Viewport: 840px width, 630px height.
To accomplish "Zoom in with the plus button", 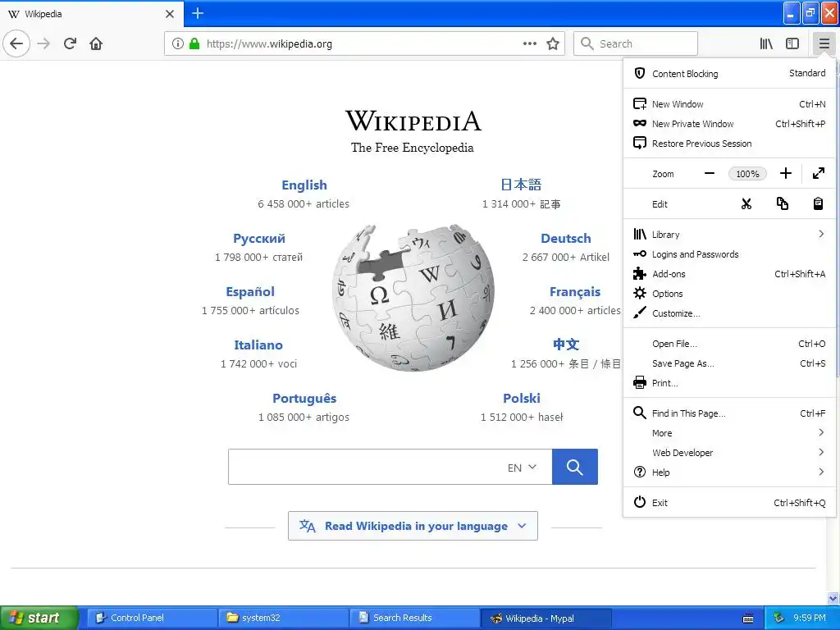I will click(785, 173).
